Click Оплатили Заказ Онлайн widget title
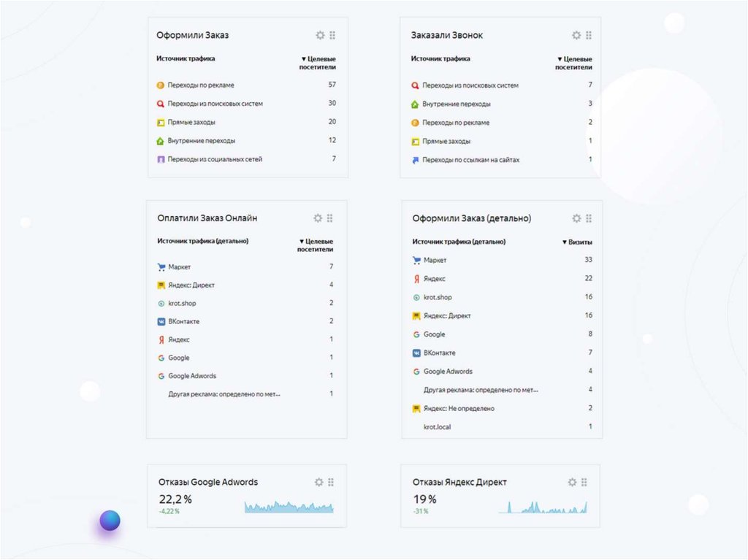 point(207,218)
